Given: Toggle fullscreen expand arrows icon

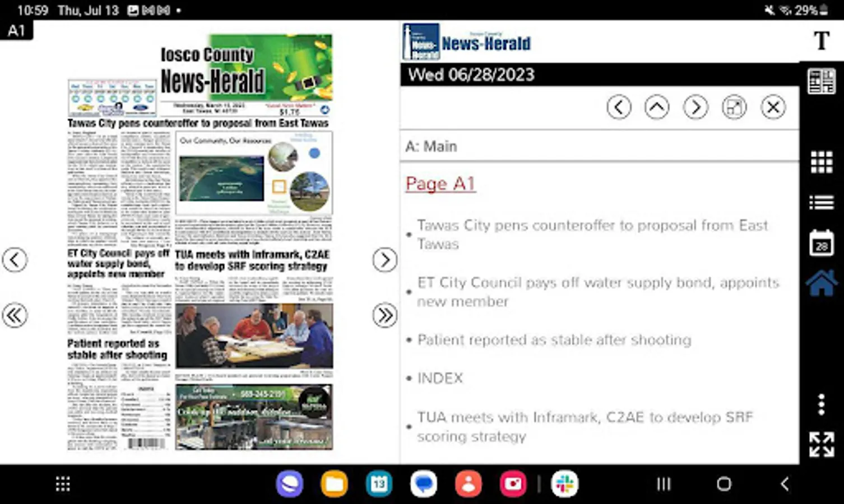Looking at the screenshot, I should [821, 445].
